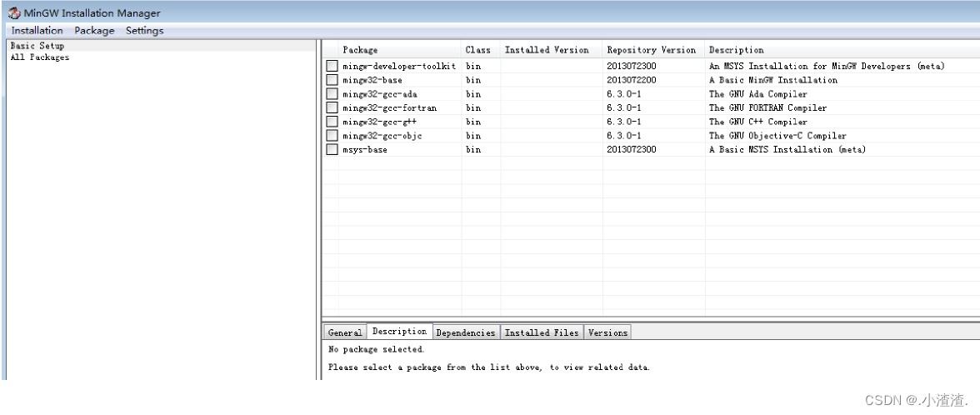This screenshot has height=415, width=980.
Task: Click version 6.3.0-1 of mingw32-gcc-g++
Action: tap(623, 122)
